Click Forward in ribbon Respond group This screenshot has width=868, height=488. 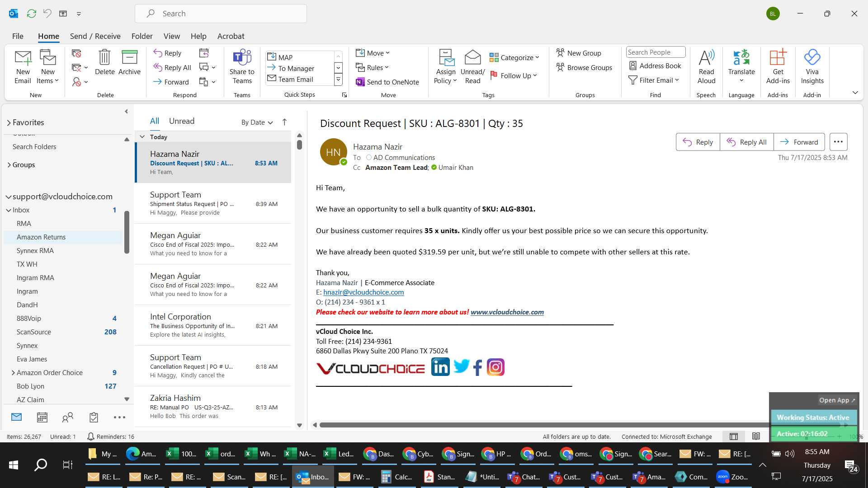(x=171, y=82)
